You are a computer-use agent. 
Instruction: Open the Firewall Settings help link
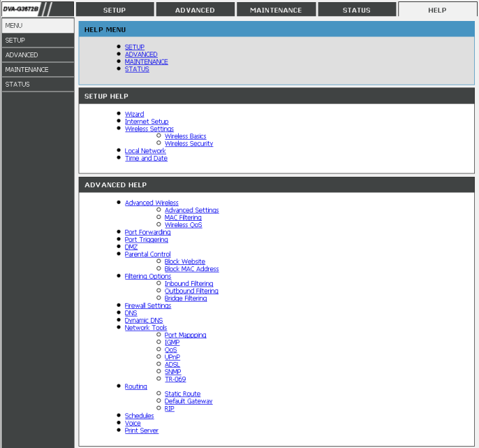coord(148,305)
